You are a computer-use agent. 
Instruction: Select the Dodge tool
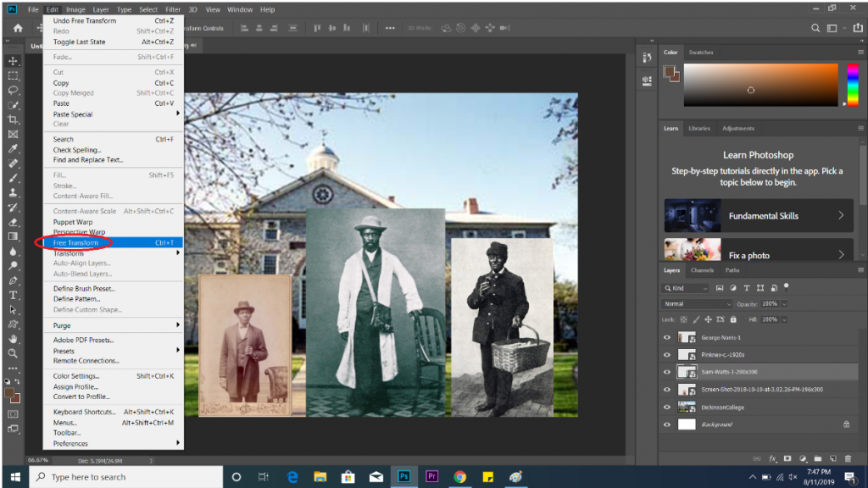tap(13, 266)
